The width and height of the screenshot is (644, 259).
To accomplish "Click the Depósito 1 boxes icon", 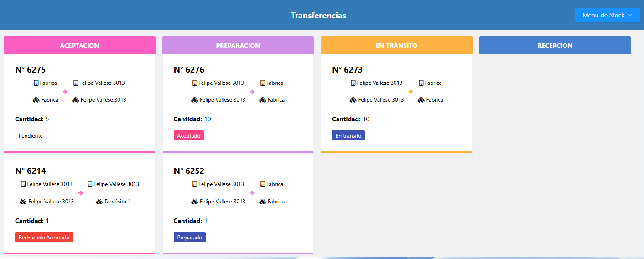I will [99, 202].
